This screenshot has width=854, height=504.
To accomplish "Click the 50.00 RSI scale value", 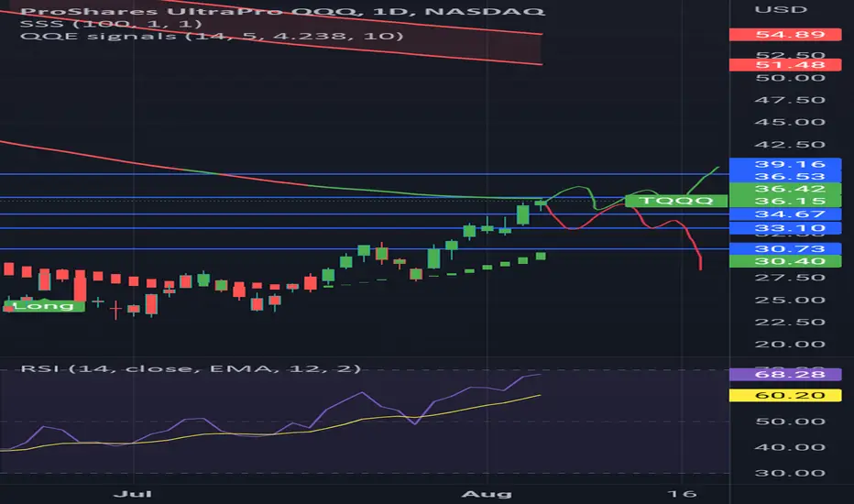I will click(790, 422).
